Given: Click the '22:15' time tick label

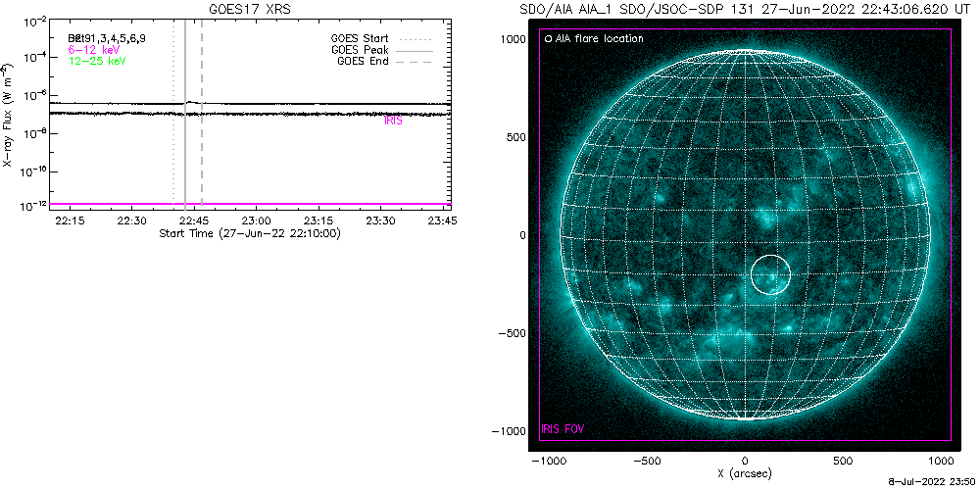Looking at the screenshot, I should pos(70,220).
